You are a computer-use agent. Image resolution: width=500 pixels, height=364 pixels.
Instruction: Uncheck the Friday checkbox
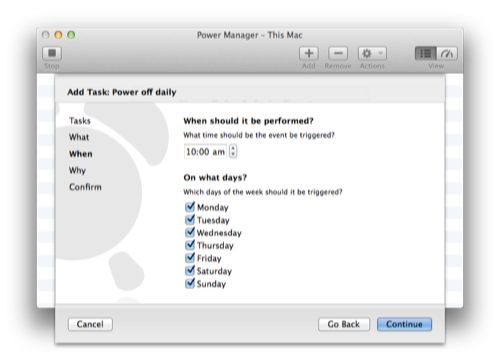click(x=190, y=258)
